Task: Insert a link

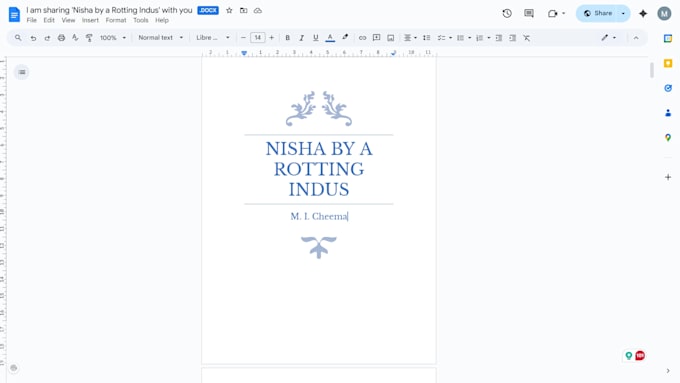Action: 362,38
